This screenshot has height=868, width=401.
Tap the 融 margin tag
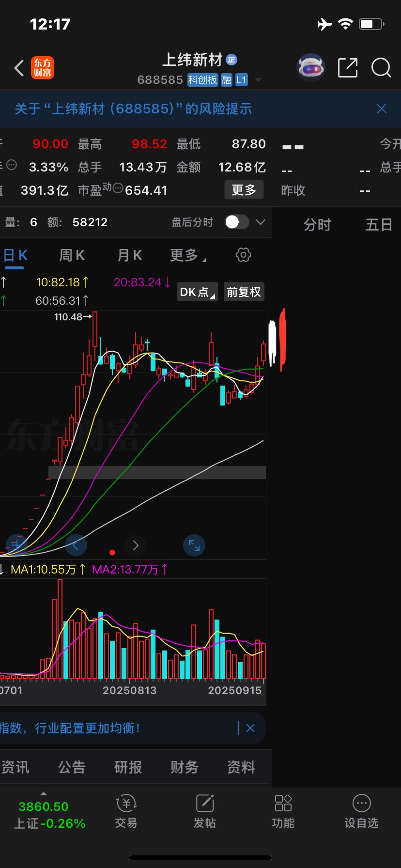(x=227, y=80)
